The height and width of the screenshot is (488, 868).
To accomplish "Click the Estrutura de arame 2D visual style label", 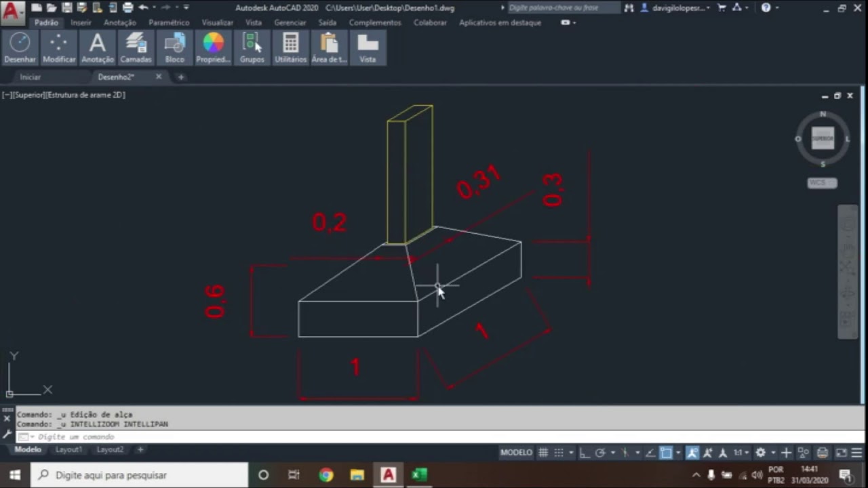I will tap(85, 95).
